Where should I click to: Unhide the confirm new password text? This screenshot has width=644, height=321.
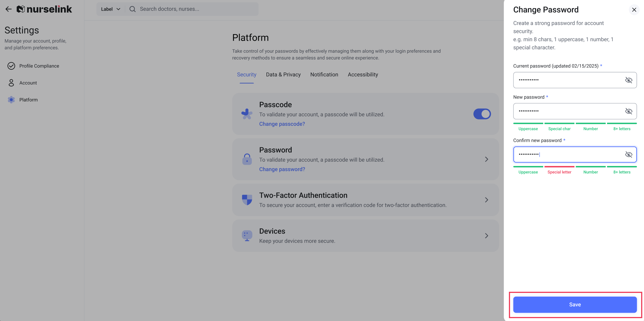(629, 154)
